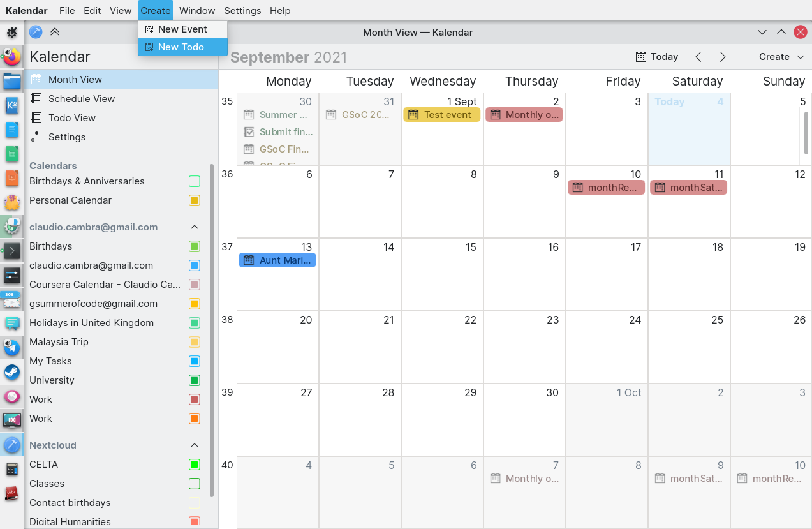Click the Kalendar application menu title
Image resolution: width=812 pixels, height=529 pixels.
27,10
